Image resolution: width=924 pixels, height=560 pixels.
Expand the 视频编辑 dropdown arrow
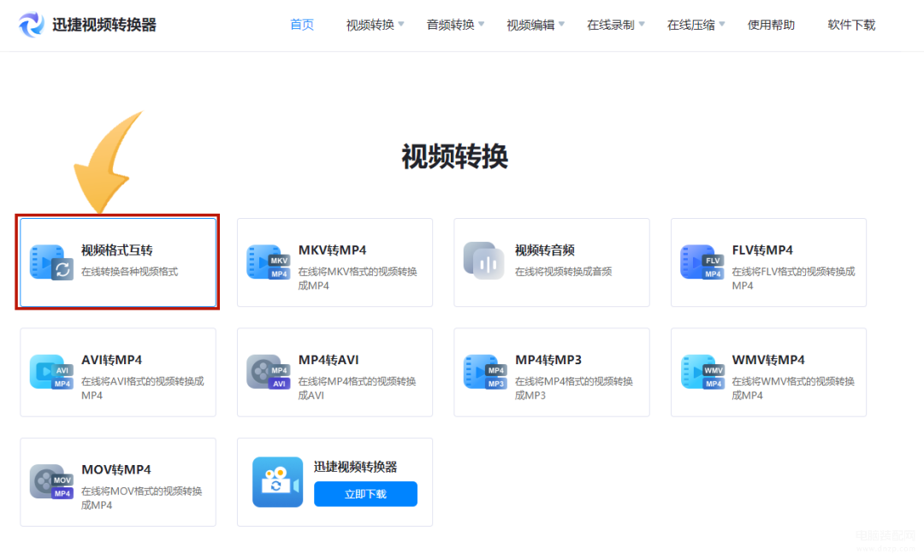(561, 24)
